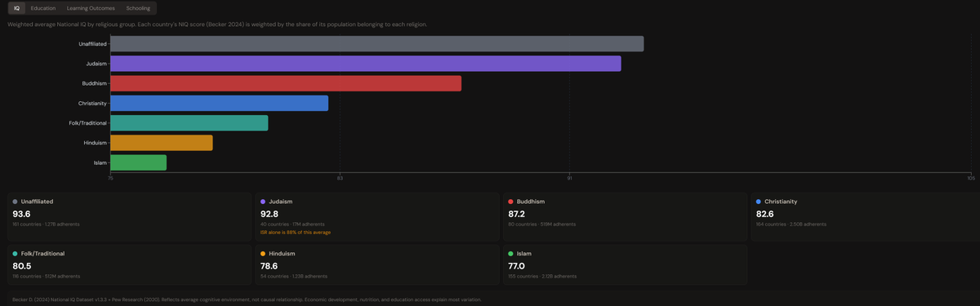The height and width of the screenshot is (306, 980).
Task: Click the Becker D. (2024) footer citation
Action: click(x=247, y=299)
